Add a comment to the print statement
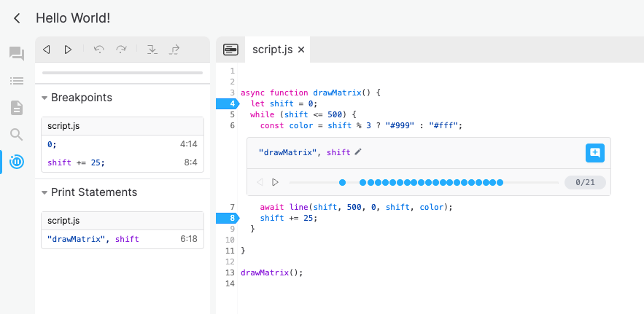 point(594,153)
